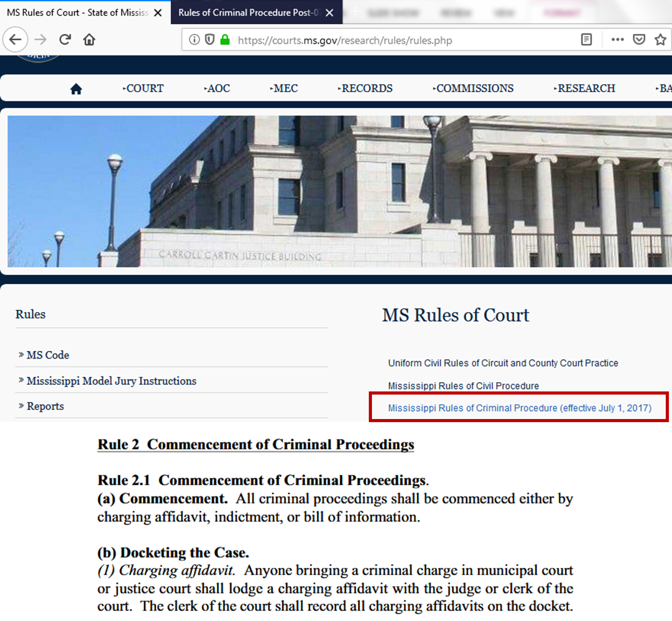Open the RECORDS navigation menu

tap(365, 88)
